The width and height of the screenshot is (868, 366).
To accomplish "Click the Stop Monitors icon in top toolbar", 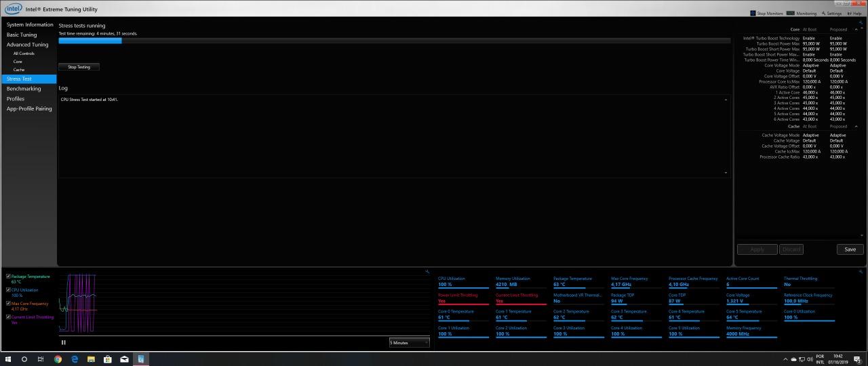I will coord(753,13).
